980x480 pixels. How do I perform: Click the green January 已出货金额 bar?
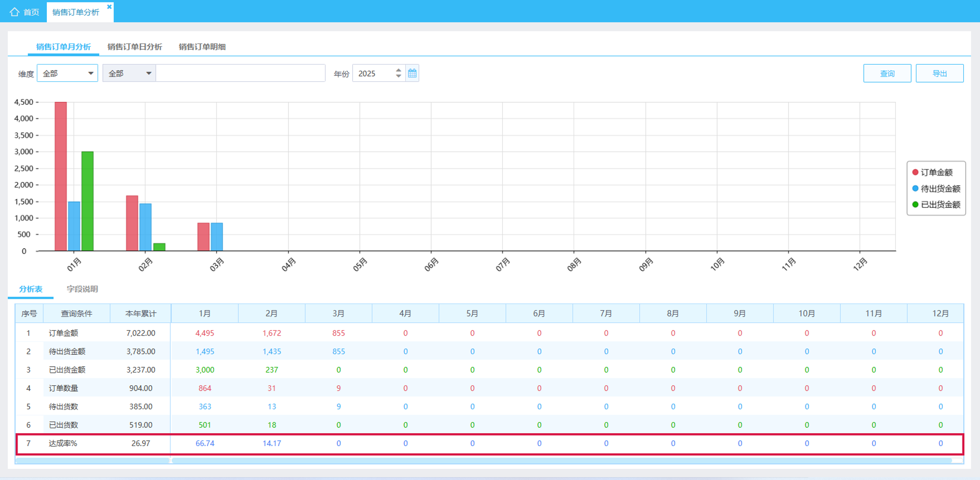[x=88, y=201]
